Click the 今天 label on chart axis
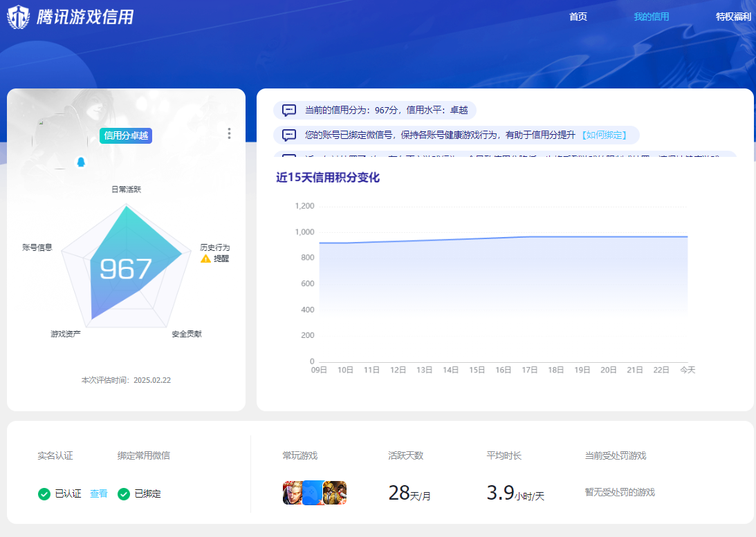756x537 pixels. tap(688, 370)
